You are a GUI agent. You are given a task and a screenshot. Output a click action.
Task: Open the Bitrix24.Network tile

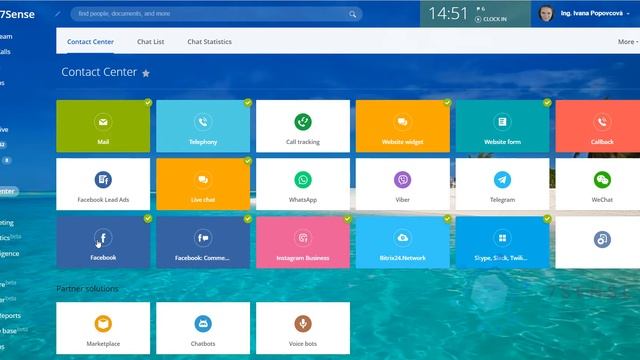(402, 242)
